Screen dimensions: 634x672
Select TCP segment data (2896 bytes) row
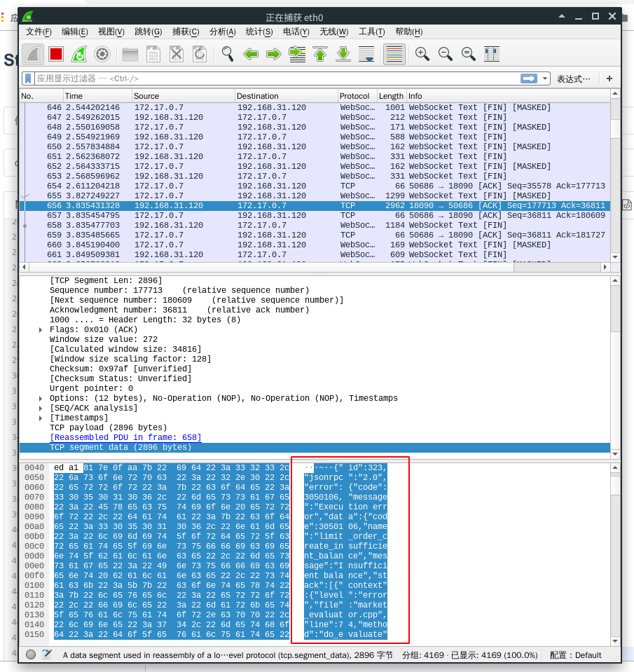[315, 448]
